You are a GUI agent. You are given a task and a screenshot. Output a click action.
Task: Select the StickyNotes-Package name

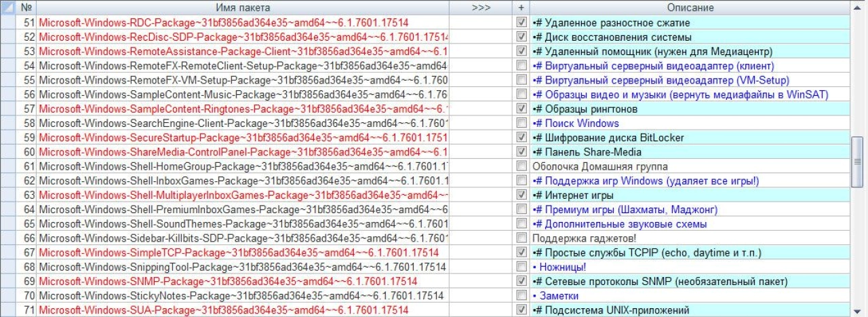click(x=243, y=295)
